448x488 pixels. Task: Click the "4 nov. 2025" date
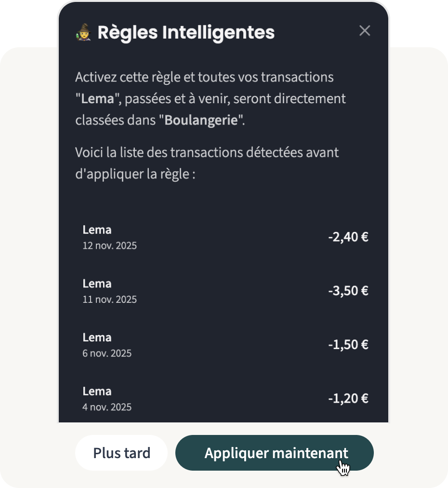[107, 407]
